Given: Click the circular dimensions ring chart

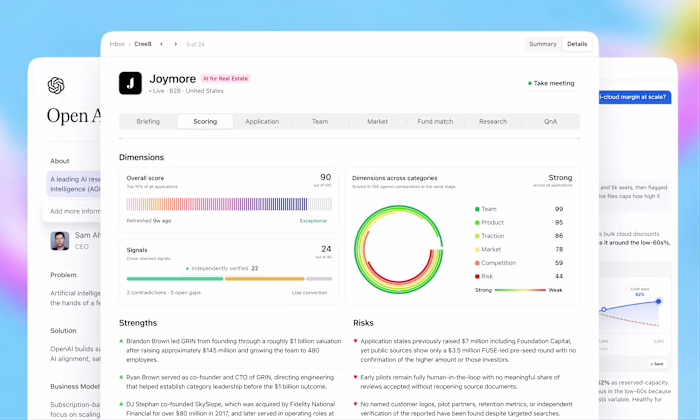Looking at the screenshot, I should [399, 250].
